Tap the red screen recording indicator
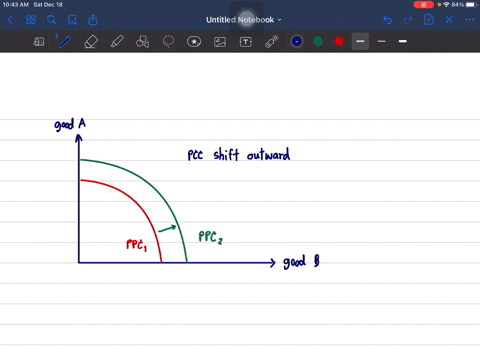 [424, 5]
